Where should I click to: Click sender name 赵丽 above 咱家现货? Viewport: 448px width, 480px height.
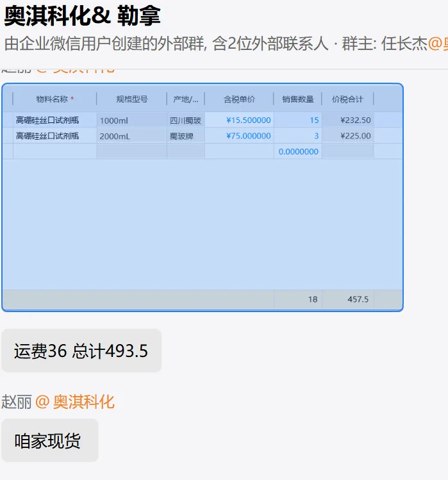click(16, 402)
